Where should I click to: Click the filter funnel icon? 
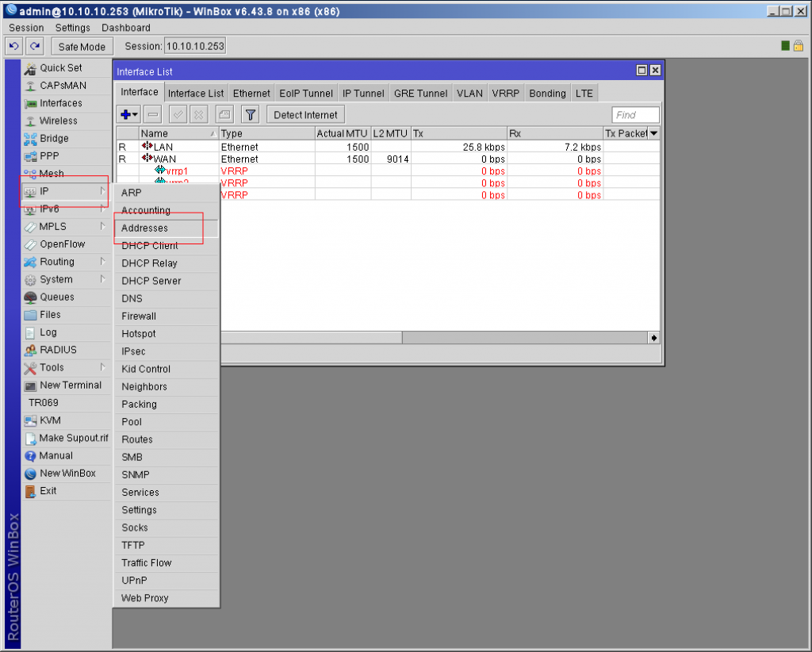coord(250,114)
